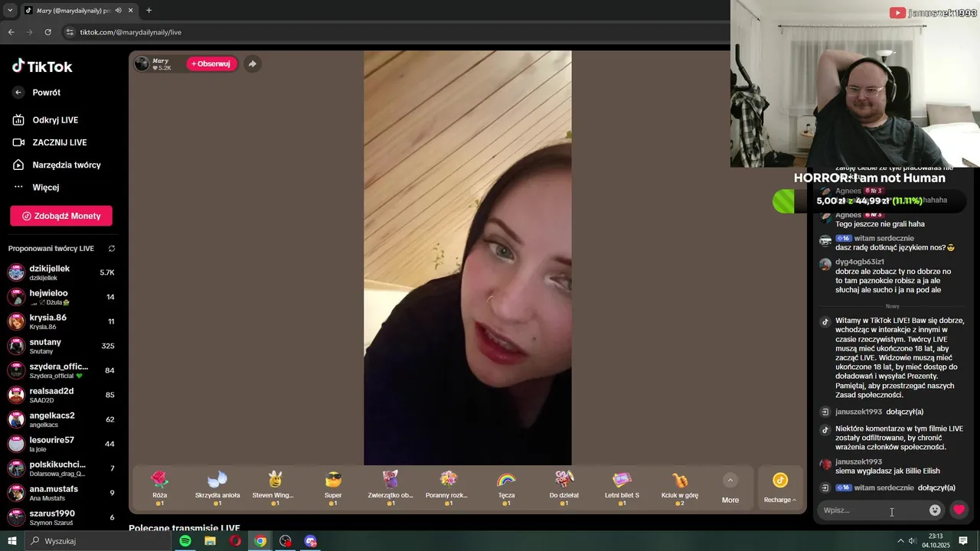The width and height of the screenshot is (980, 551).
Task: Open realsaad2d live channel
Action: [x=61, y=395]
